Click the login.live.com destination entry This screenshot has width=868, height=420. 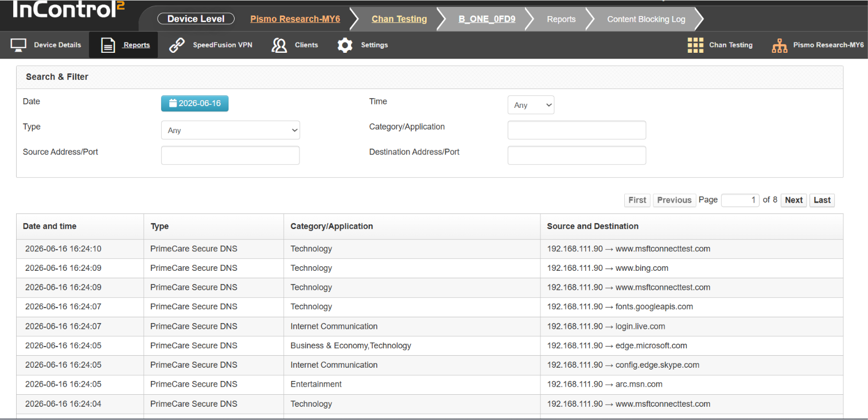(640, 326)
